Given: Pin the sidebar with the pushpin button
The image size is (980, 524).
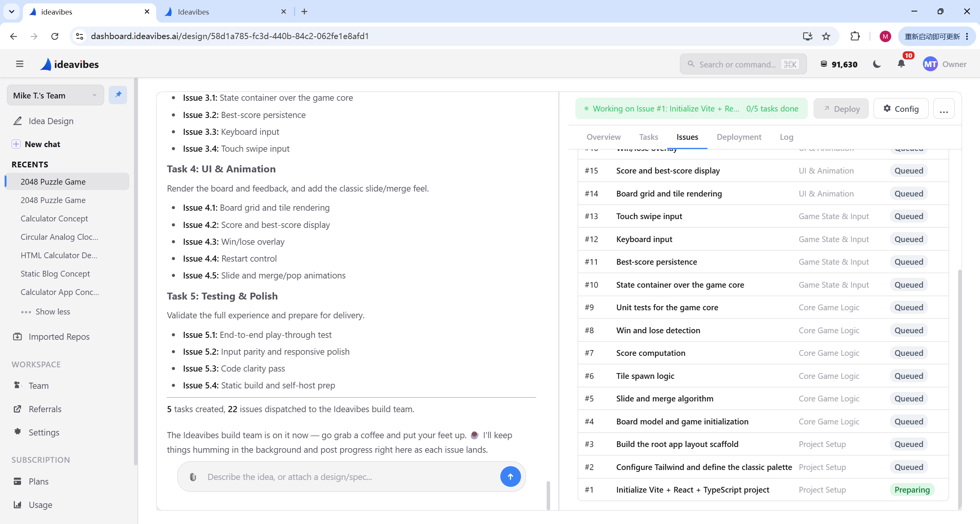Looking at the screenshot, I should [118, 95].
